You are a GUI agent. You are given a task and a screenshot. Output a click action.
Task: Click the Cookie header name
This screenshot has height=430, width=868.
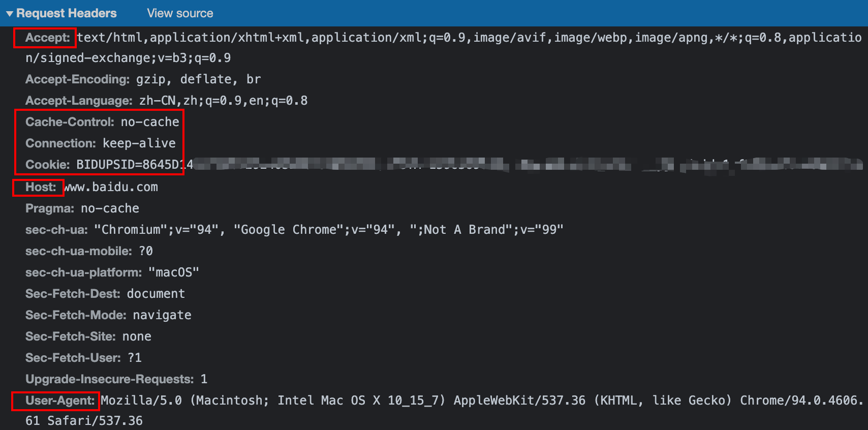[x=48, y=165]
